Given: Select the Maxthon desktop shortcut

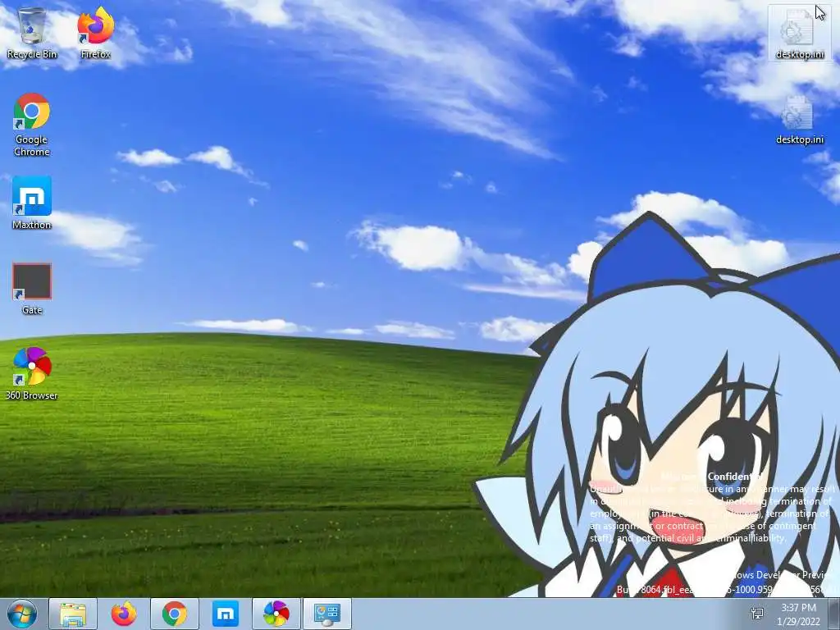Looking at the screenshot, I should 32,203.
